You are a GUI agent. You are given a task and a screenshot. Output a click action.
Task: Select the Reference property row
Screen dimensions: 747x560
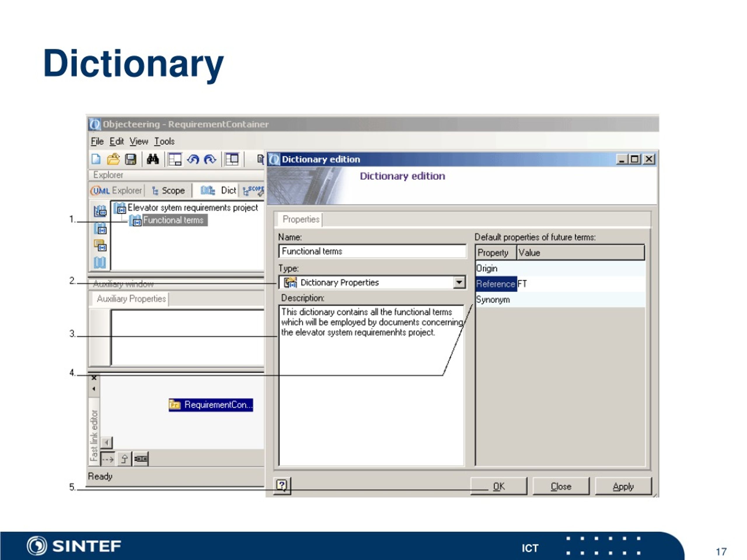point(560,284)
